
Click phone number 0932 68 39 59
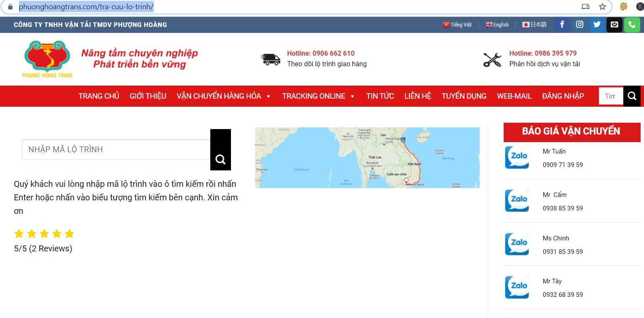(x=563, y=295)
